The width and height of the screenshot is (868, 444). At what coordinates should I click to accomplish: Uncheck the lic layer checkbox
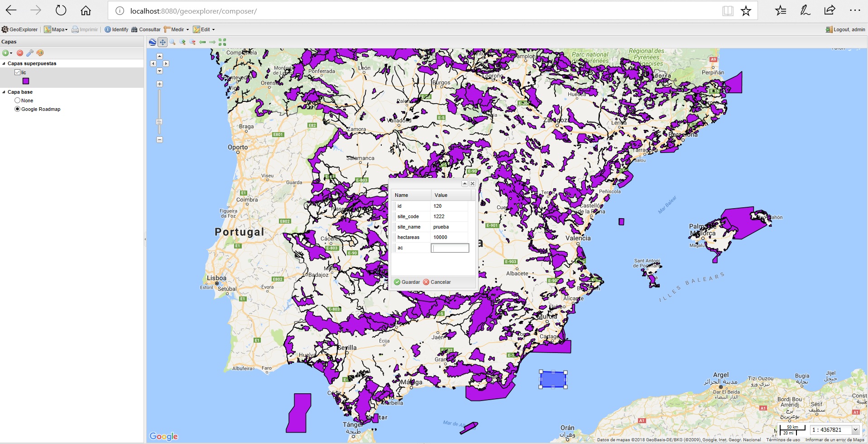click(17, 72)
